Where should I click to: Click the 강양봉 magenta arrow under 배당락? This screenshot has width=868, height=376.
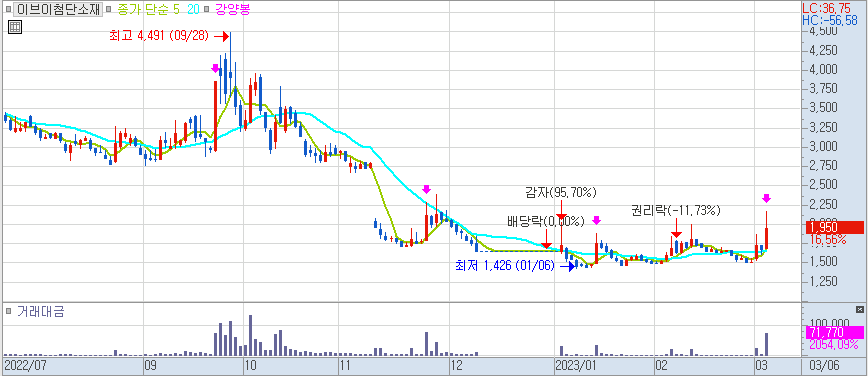596,221
